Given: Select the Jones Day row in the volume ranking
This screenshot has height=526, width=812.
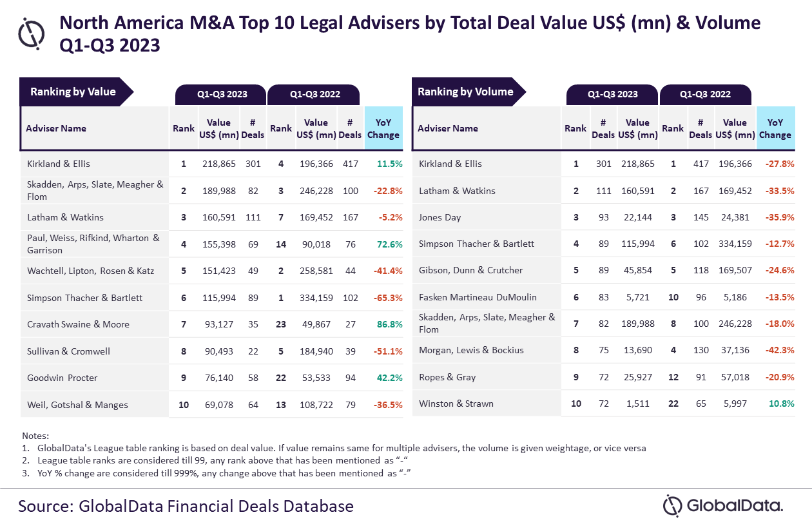Looking at the screenshot, I should click(604, 217).
